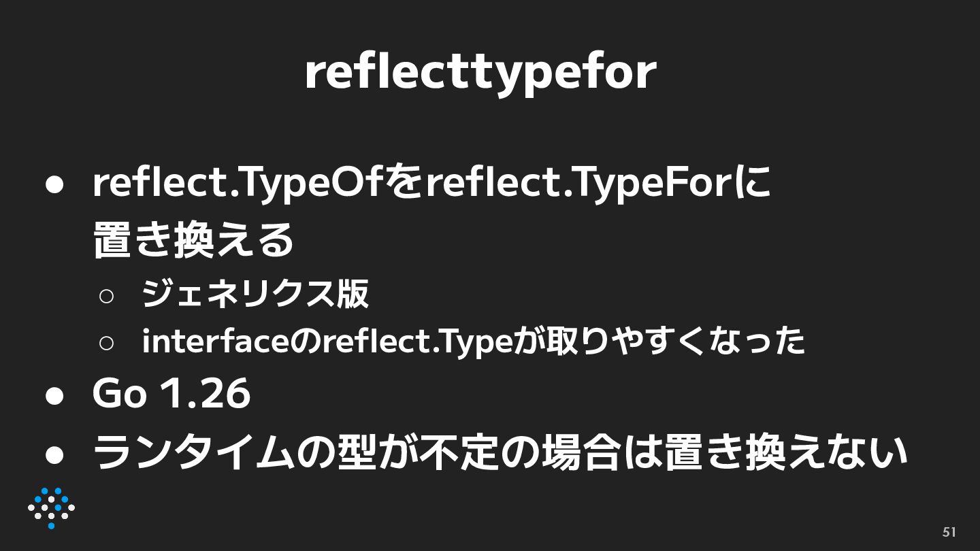The width and height of the screenshot is (980, 551).
Task: Click the bullet marker before reflect.TypeOf line
Action: (54, 184)
